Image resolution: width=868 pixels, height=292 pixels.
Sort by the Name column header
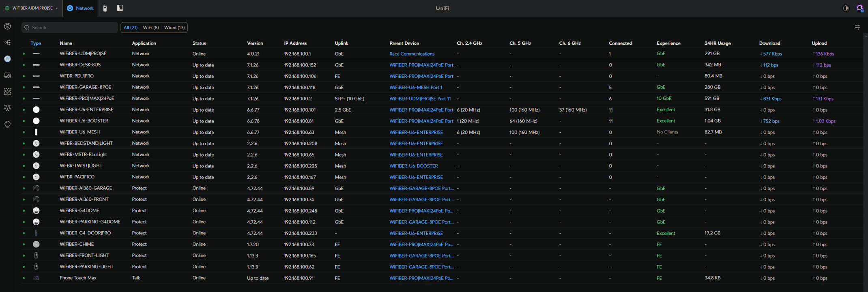[66, 43]
